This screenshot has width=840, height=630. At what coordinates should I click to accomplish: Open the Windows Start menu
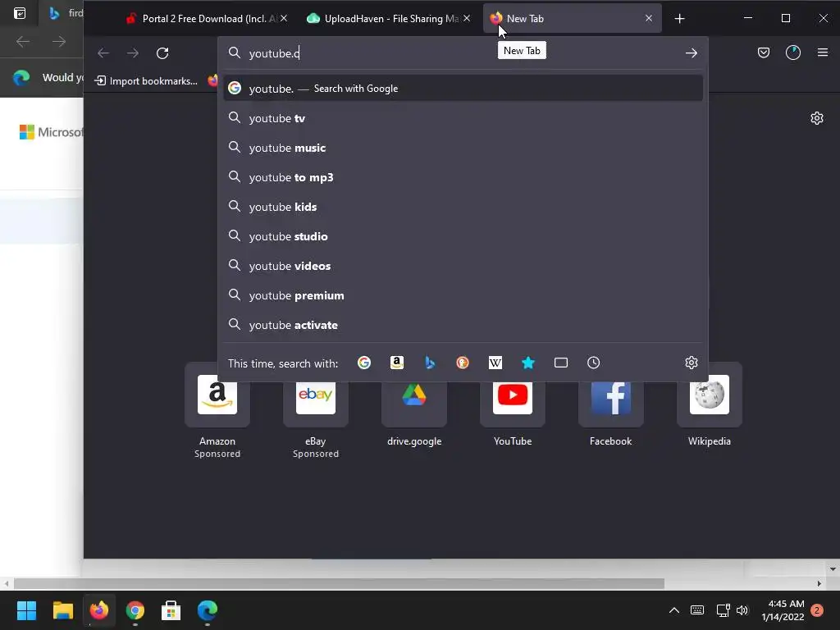point(26,610)
